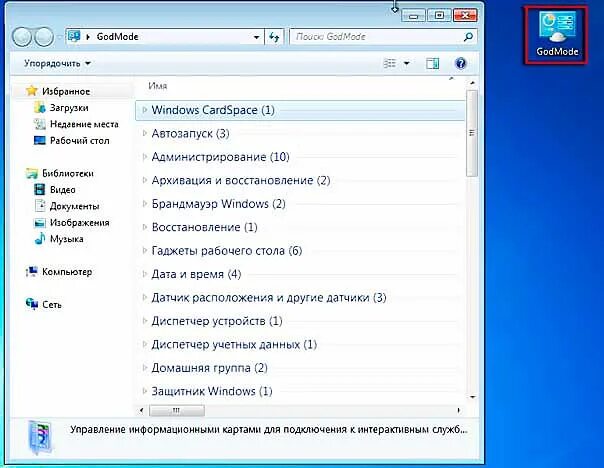Select Избранное heading in navigation pane
This screenshot has height=468, width=604.
(66, 91)
